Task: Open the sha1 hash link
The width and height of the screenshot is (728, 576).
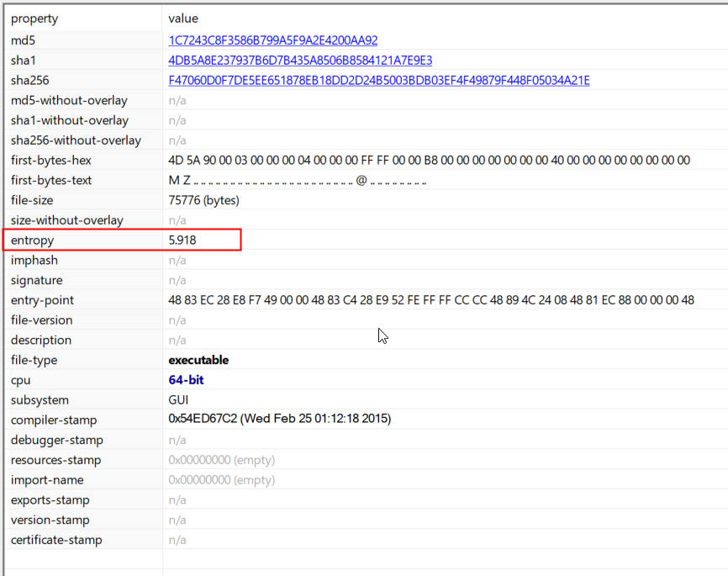Action: pyautogui.click(x=300, y=61)
